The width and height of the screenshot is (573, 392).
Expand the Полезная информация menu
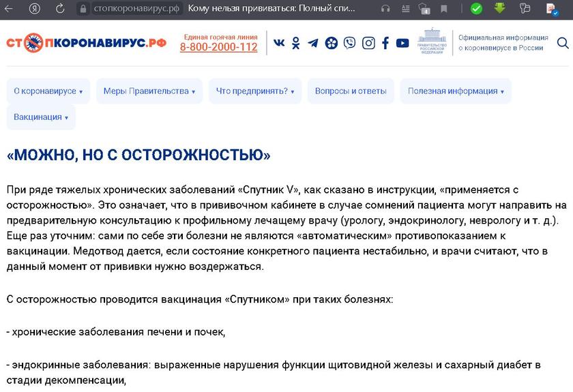coord(456,91)
